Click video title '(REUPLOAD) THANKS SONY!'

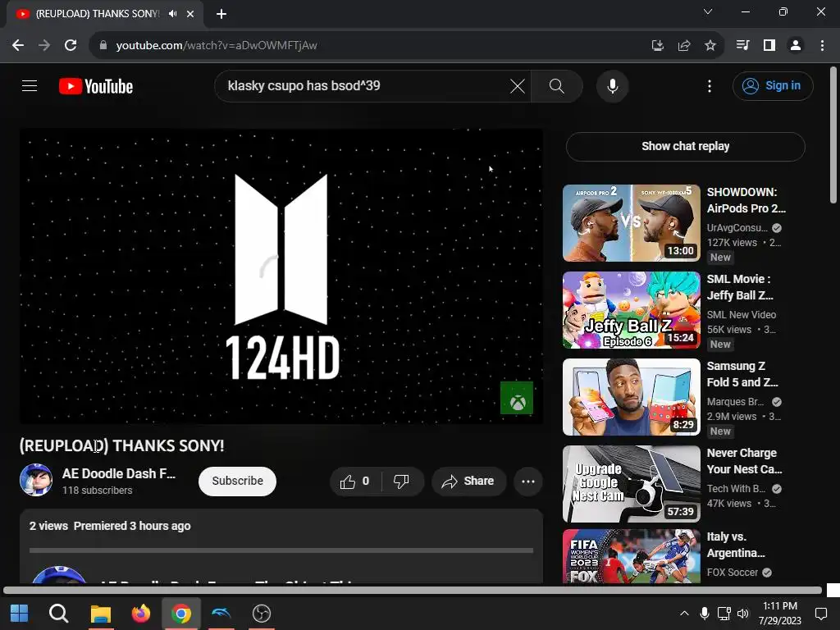pyautogui.click(x=121, y=445)
